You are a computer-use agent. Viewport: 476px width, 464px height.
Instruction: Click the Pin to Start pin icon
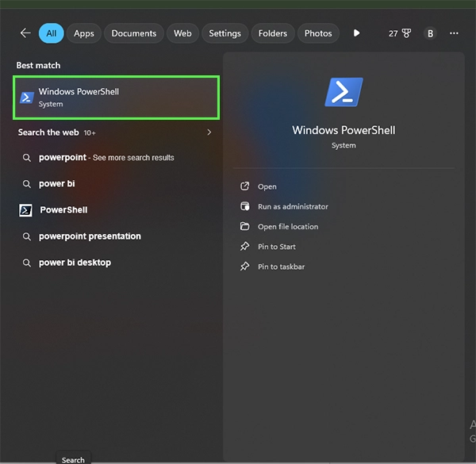pyautogui.click(x=244, y=246)
